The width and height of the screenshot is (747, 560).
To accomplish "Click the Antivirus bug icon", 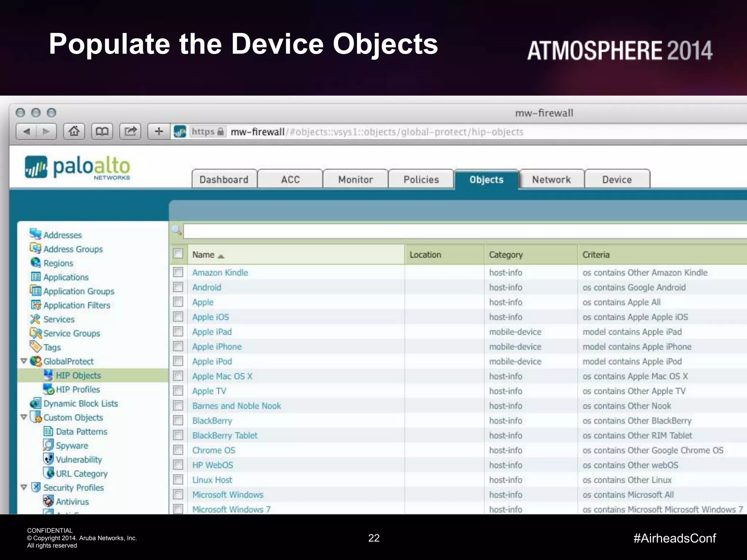I will (48, 501).
